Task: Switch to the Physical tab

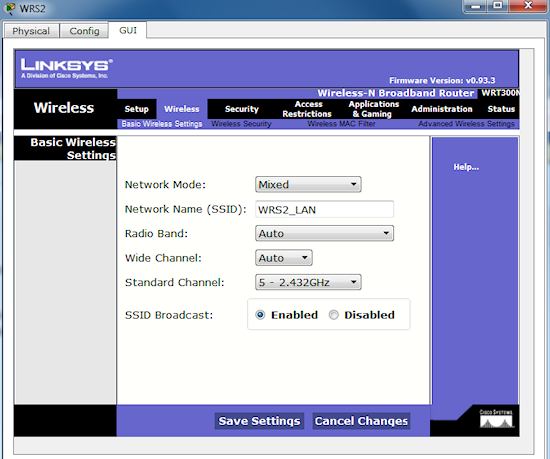Action: coord(31,31)
